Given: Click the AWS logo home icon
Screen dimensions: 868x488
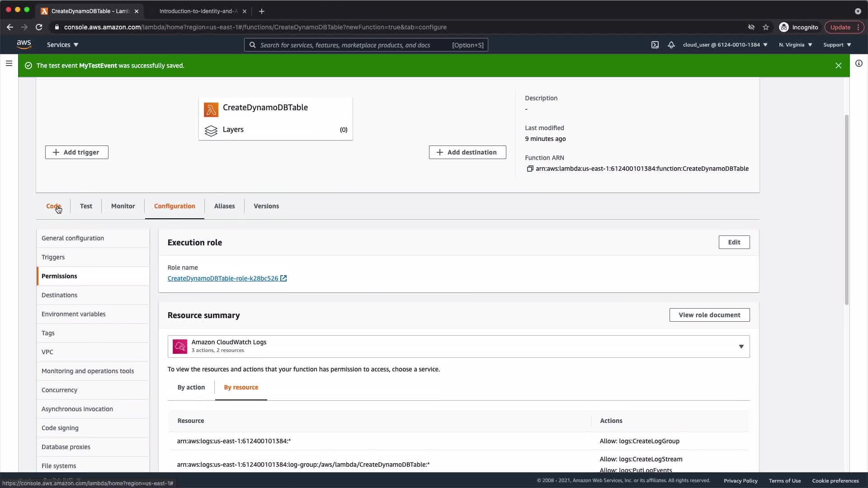Looking at the screenshot, I should tap(24, 44).
